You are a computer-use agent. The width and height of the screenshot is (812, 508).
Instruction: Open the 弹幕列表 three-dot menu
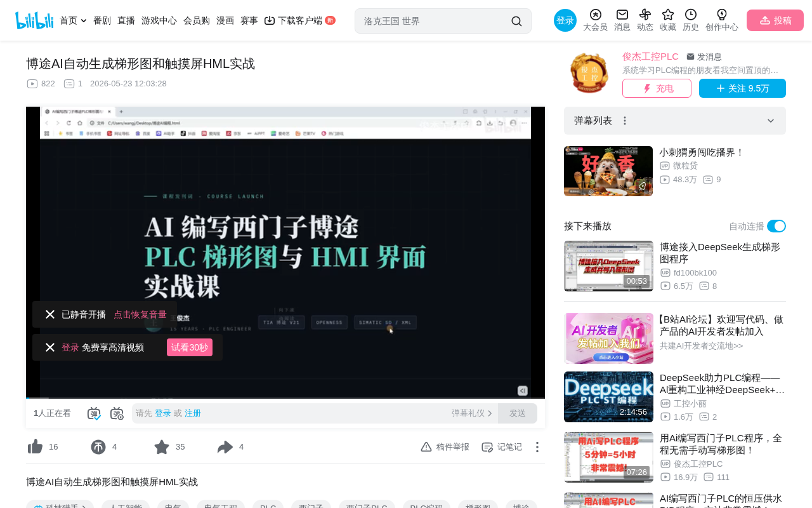point(625,121)
